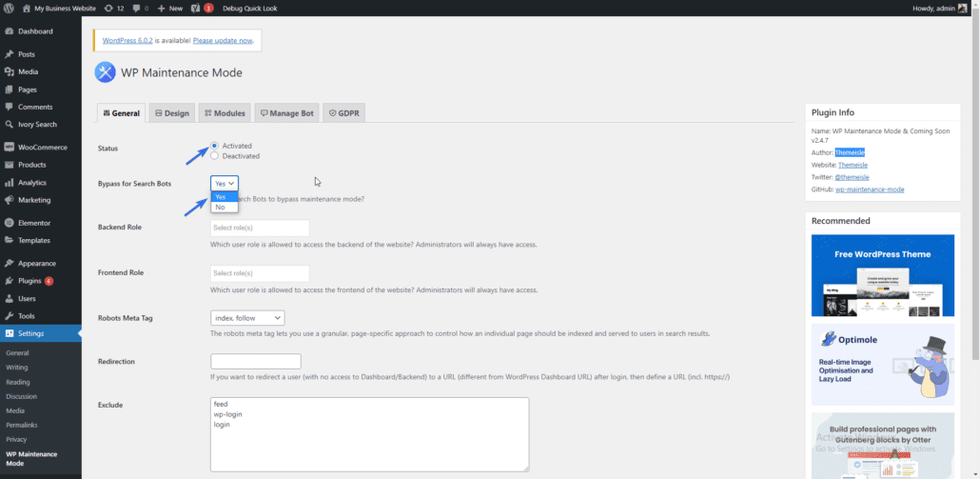This screenshot has height=479, width=980.
Task: Click the Plugins plug icon in sidebar
Action: pos(10,281)
